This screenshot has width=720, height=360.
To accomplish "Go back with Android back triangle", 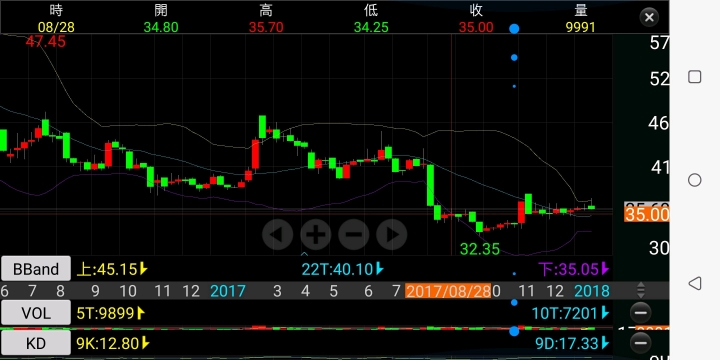I will point(695,283).
